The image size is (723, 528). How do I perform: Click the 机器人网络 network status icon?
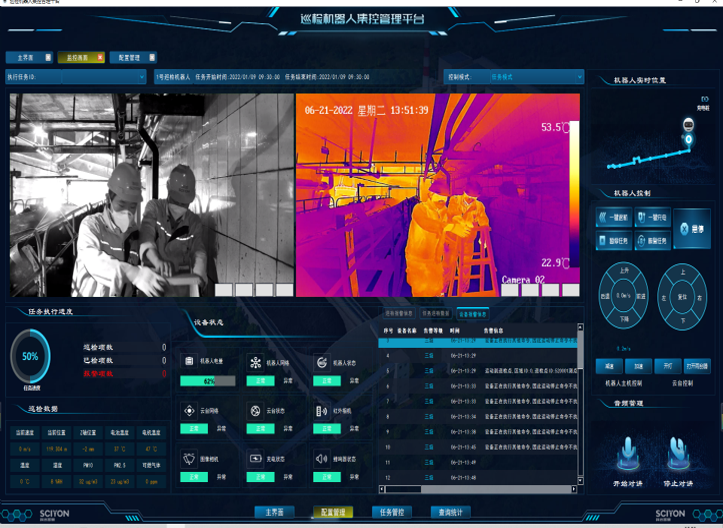pyautogui.click(x=255, y=362)
